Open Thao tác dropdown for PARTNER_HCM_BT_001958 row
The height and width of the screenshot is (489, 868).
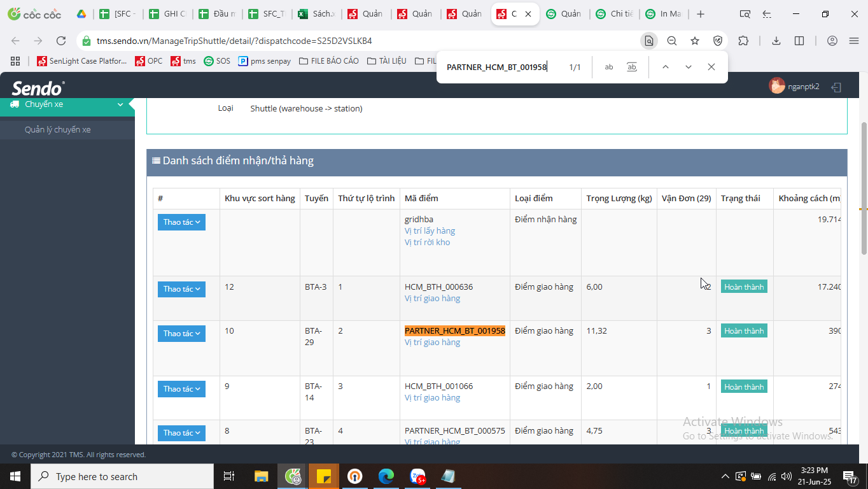[x=181, y=334]
